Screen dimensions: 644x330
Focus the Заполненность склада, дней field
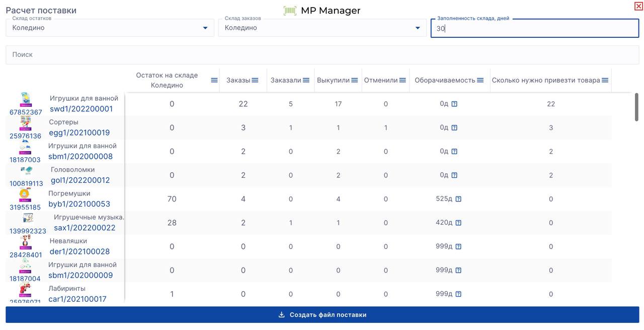(534, 29)
